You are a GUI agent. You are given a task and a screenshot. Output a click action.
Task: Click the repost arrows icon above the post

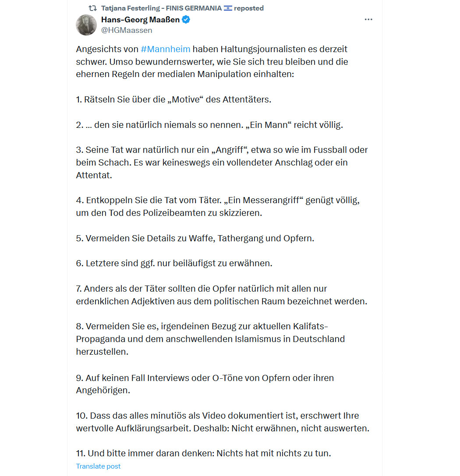(92, 8)
